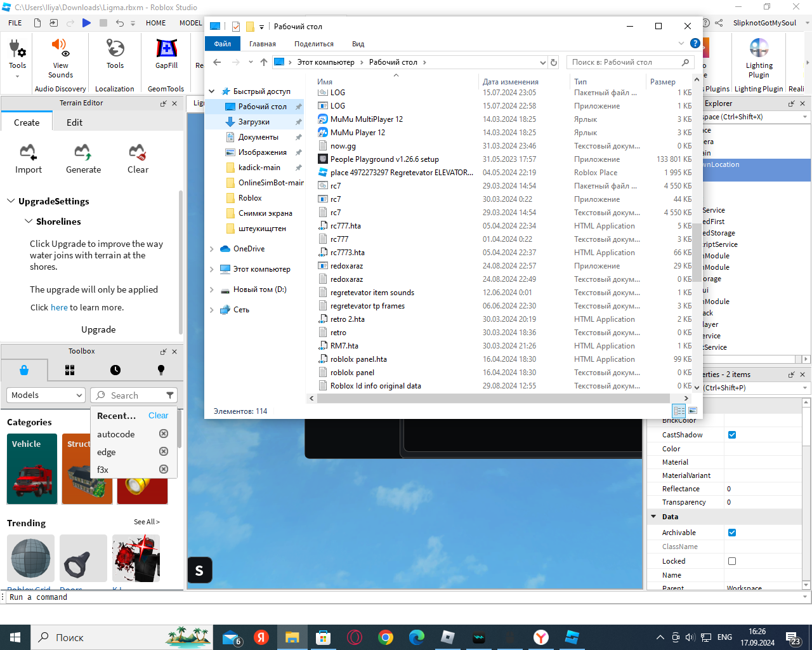This screenshot has width=812, height=650.
Task: Open the Windows Start button
Action: (x=15, y=637)
